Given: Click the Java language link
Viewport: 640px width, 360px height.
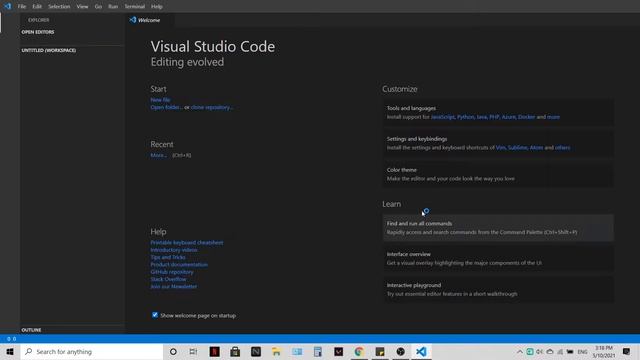Looking at the screenshot, I should pos(482,117).
